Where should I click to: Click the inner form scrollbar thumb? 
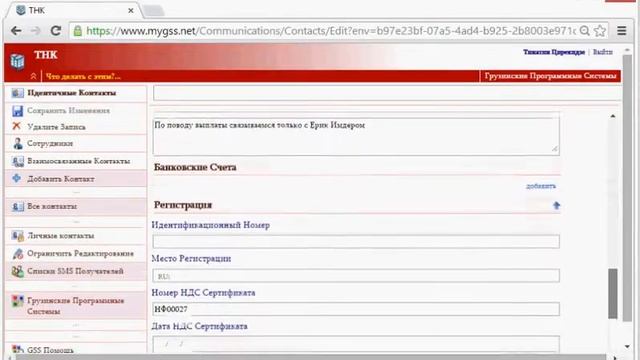click(612, 293)
